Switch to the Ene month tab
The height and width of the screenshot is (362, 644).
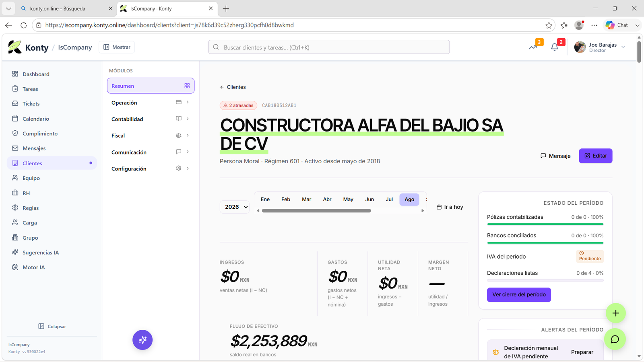(x=265, y=200)
